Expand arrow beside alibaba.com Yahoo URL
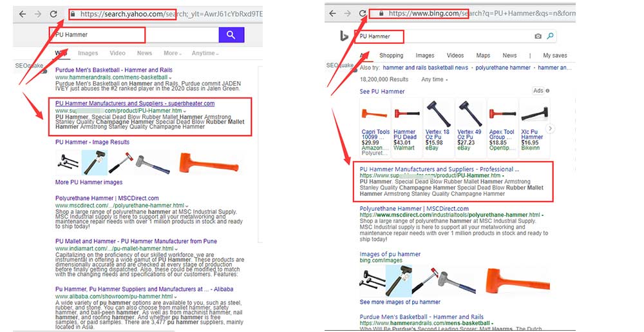The width and height of the screenshot is (644, 332). (x=175, y=297)
